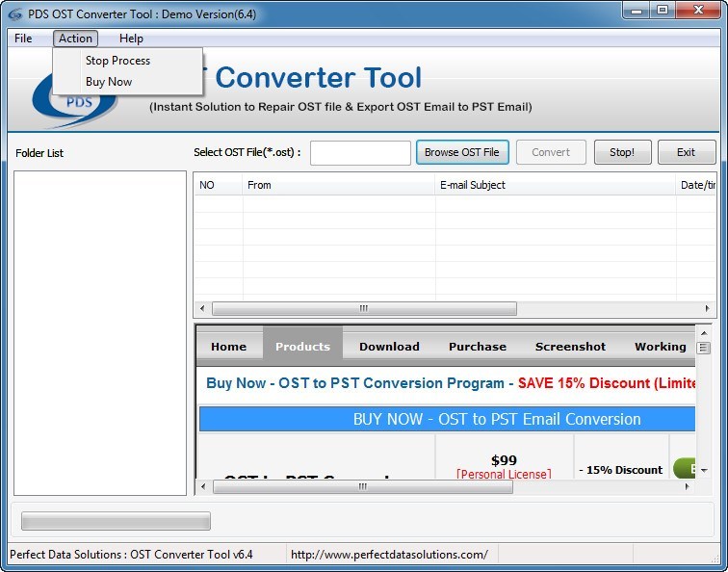Viewport: 728px width, 572px height.
Task: Open the Screenshot tab in web panel
Action: 570,347
